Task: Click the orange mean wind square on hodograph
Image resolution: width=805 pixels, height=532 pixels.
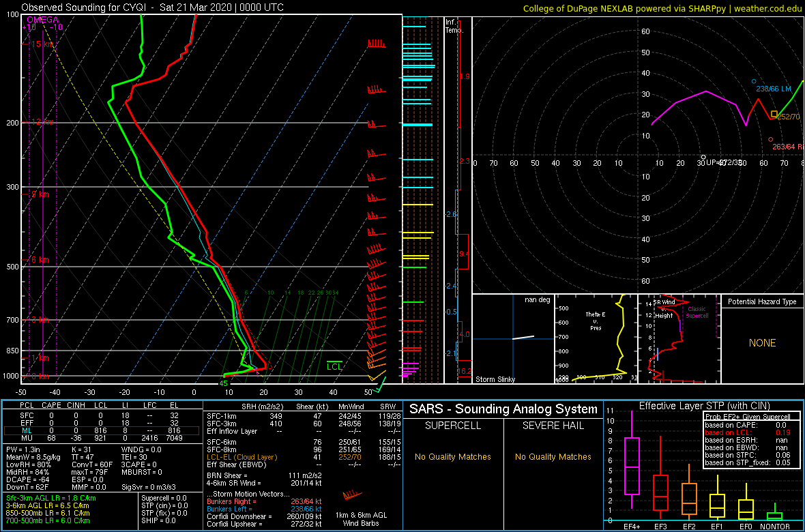Action: pos(774,113)
